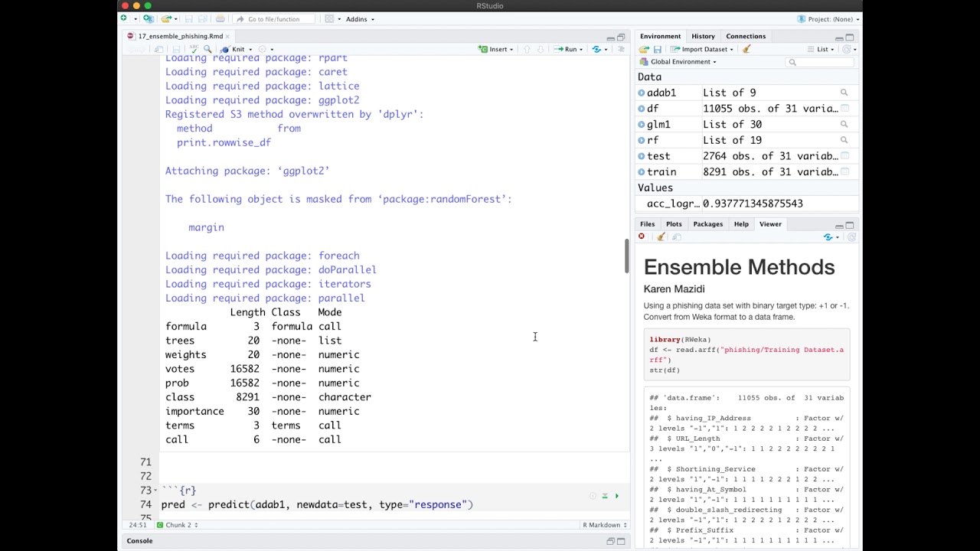Image resolution: width=980 pixels, height=551 pixels.
Task: Switch to the Environment tab
Action: click(x=660, y=36)
